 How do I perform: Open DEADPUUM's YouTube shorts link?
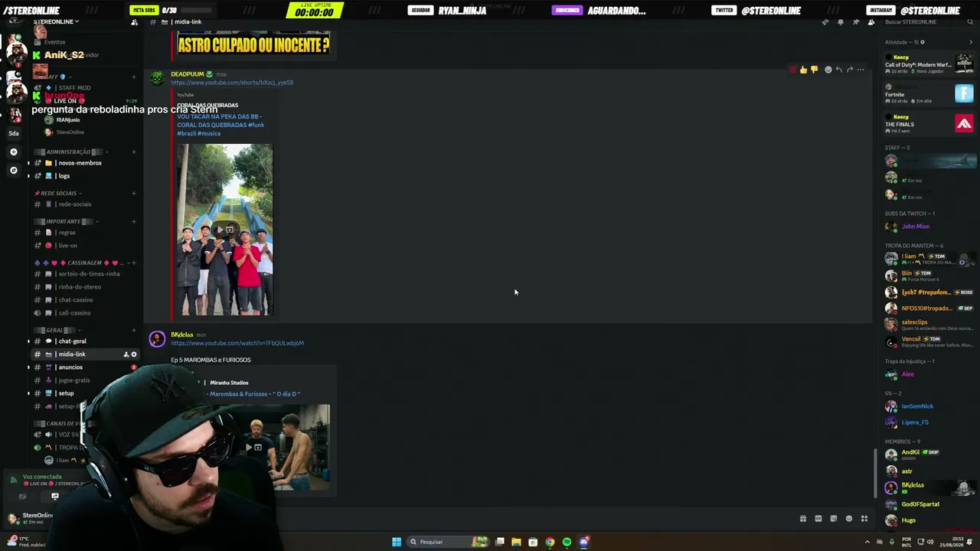[232, 83]
